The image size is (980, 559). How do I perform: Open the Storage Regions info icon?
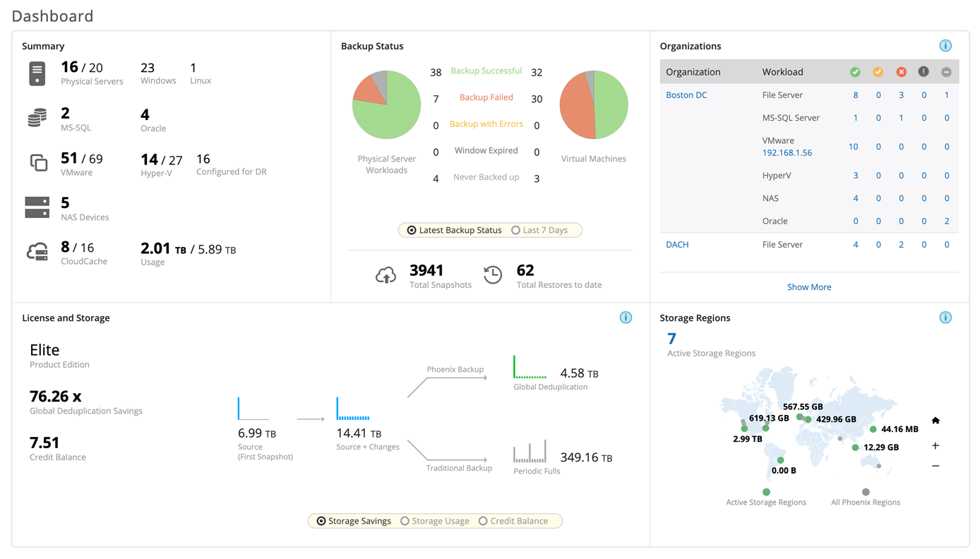point(945,318)
